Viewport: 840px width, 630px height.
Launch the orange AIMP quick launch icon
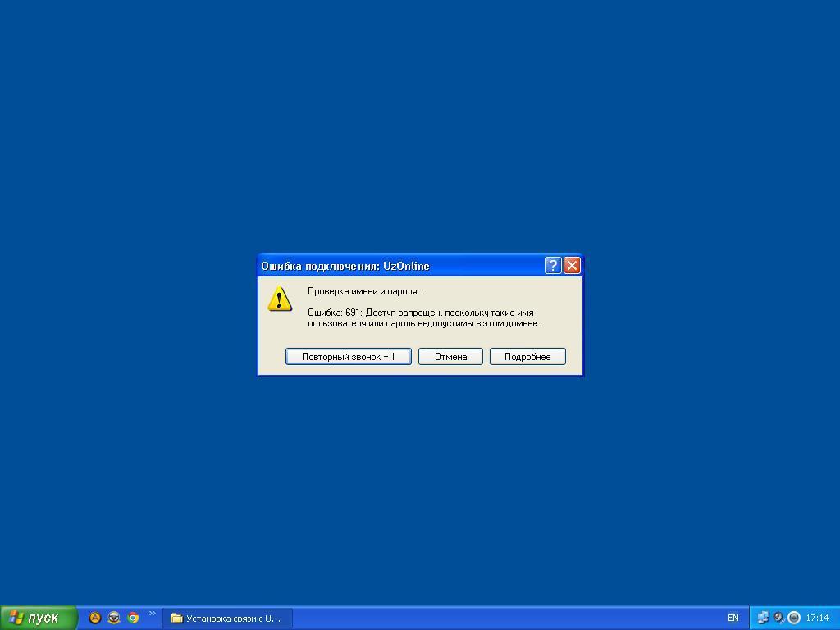point(95,618)
